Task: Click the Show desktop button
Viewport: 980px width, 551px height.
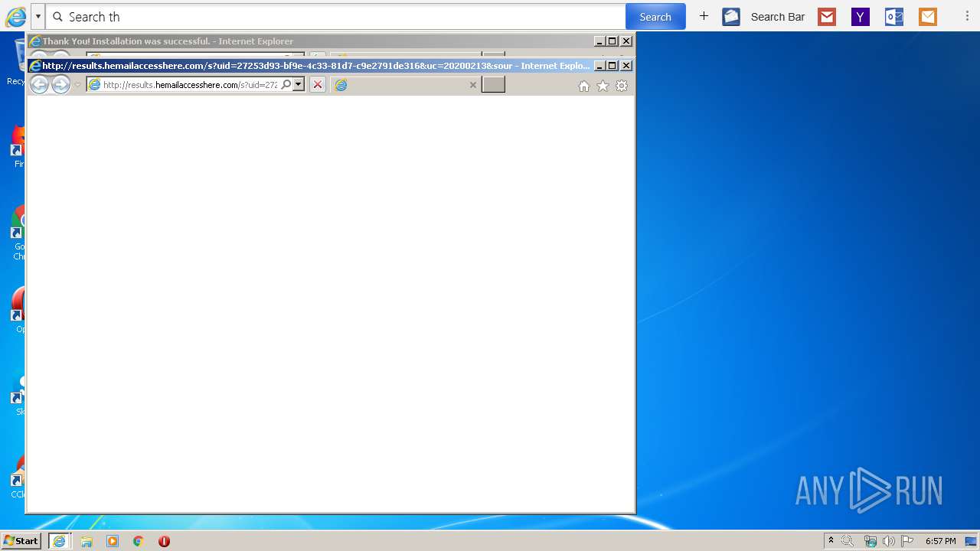Action: pos(971,541)
